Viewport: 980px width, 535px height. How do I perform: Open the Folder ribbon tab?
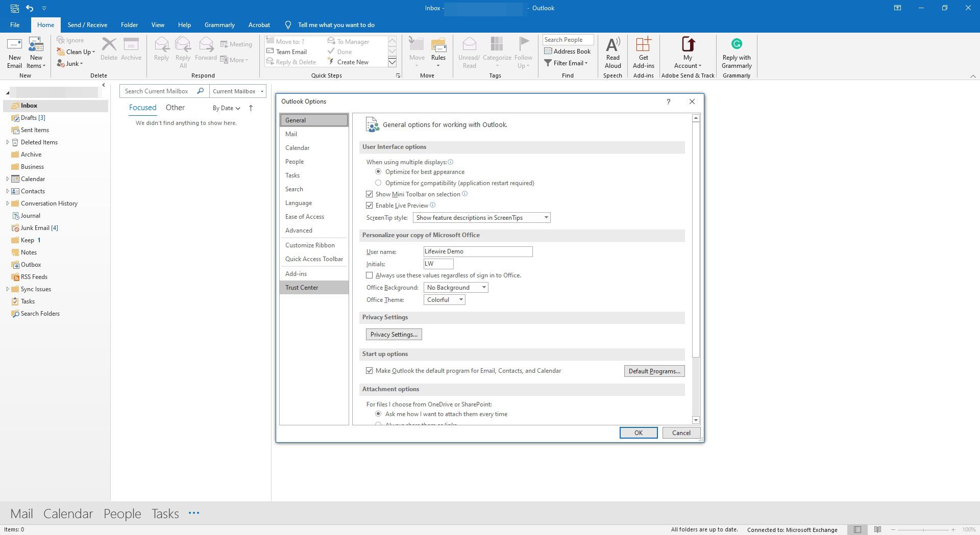(x=129, y=24)
